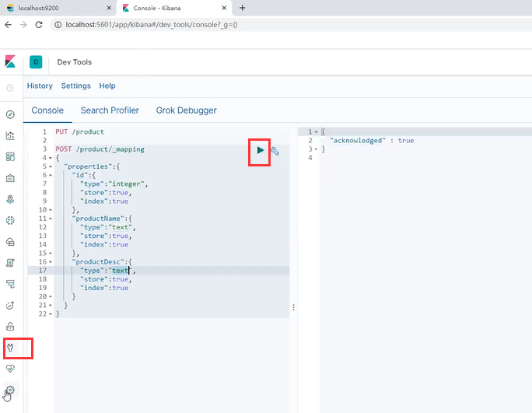Viewport: 532px width, 413px height.
Task: Open Uptime icon in sidebar
Action: click(x=10, y=306)
